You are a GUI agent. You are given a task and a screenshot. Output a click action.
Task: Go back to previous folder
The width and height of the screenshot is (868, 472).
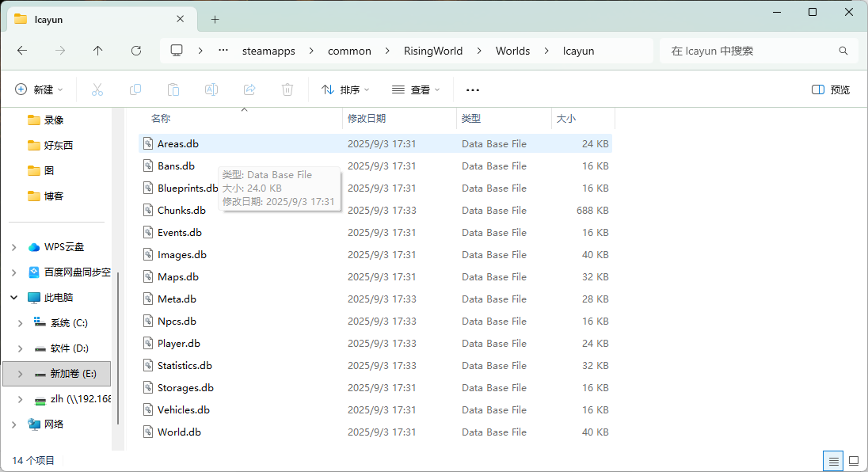[x=22, y=51]
